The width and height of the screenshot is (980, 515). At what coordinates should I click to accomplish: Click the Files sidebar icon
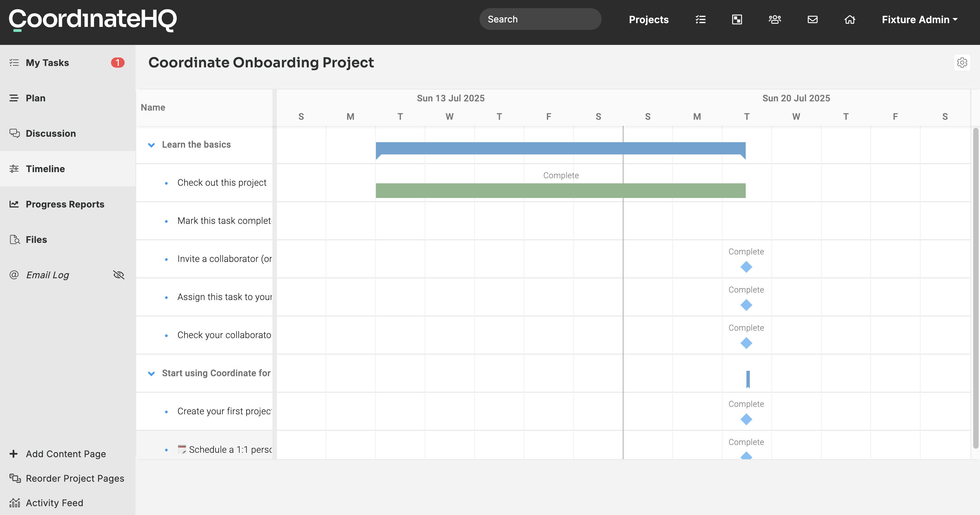(14, 239)
